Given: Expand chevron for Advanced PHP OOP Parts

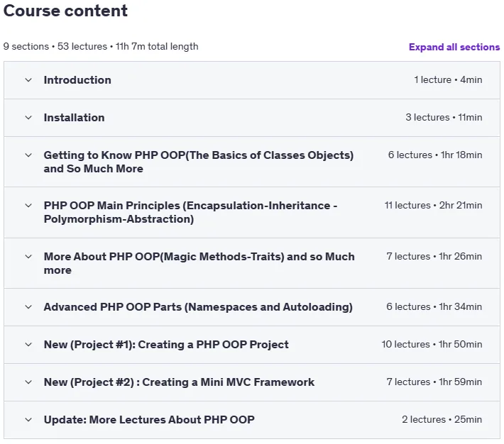Looking at the screenshot, I should pyautogui.click(x=28, y=307).
